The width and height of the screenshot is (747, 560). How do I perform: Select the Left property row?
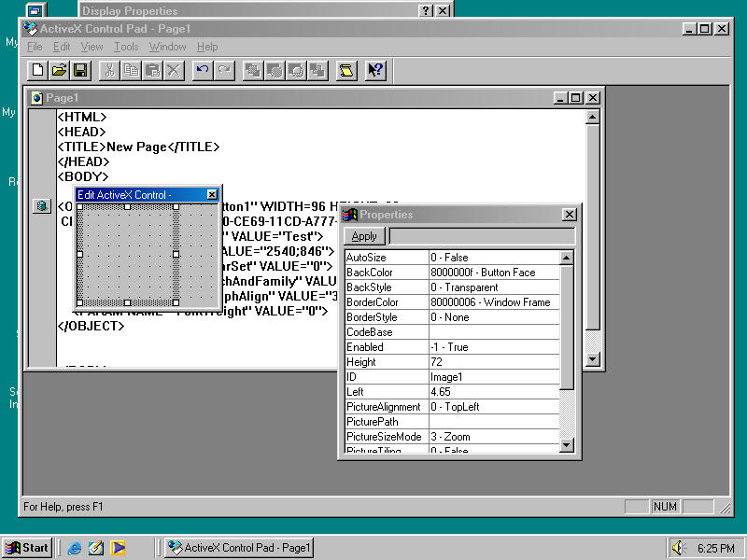click(x=452, y=392)
